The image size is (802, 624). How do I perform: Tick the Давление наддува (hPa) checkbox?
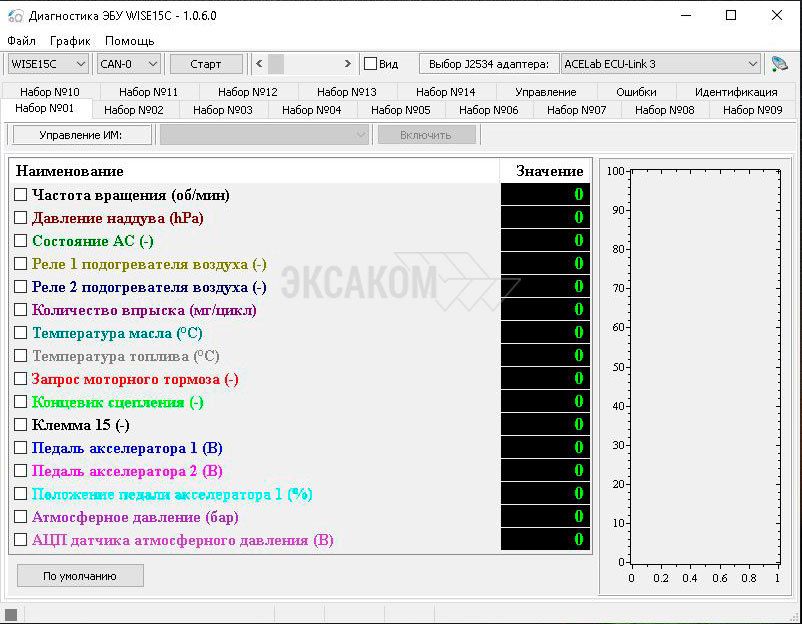tap(21, 218)
